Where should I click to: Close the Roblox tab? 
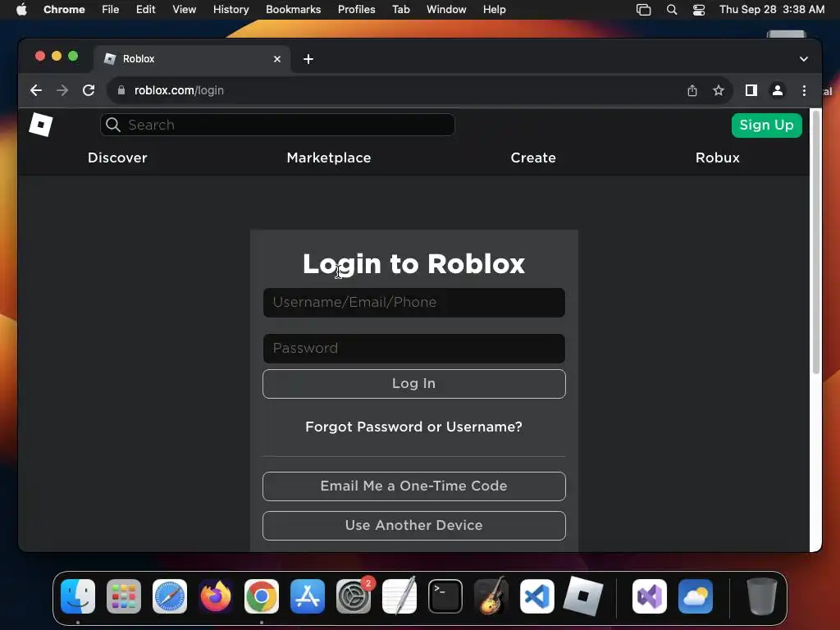click(277, 59)
